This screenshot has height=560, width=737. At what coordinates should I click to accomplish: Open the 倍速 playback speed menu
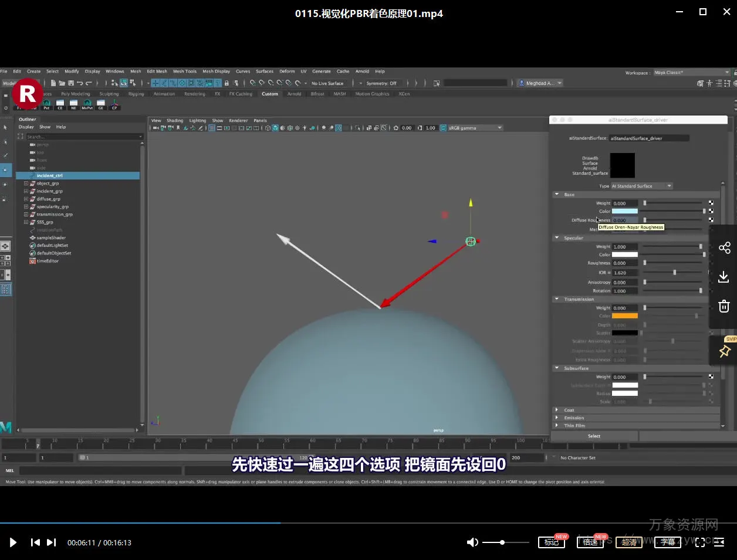[x=590, y=542]
